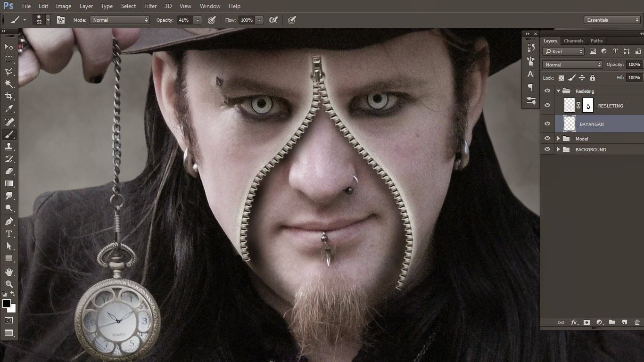Open the Layer menu

tap(86, 6)
